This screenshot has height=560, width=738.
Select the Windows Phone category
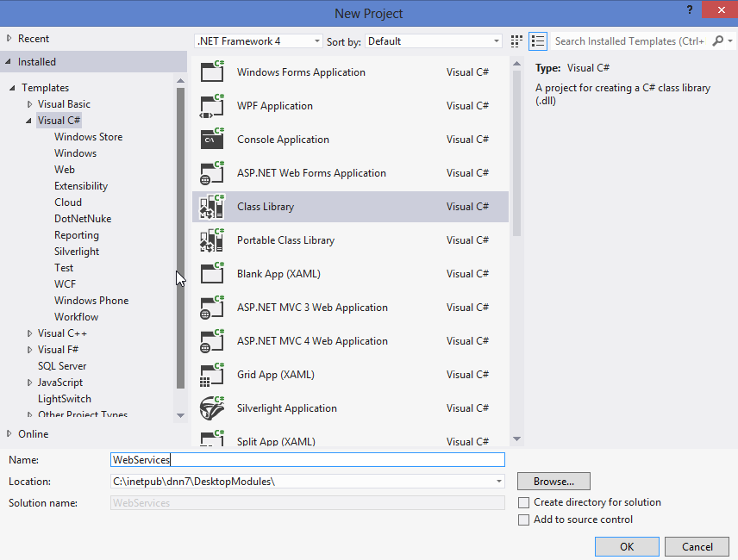click(x=91, y=301)
